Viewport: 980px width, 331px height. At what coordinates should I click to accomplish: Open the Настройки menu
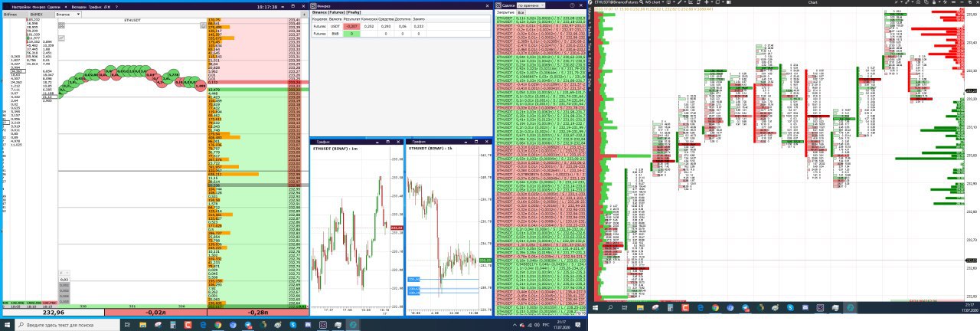[20, 7]
